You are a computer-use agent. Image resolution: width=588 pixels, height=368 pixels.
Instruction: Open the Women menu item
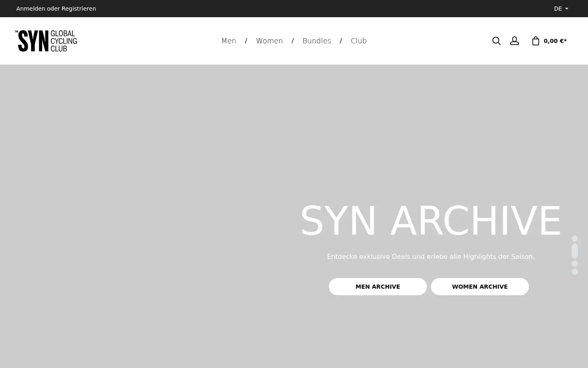269,41
